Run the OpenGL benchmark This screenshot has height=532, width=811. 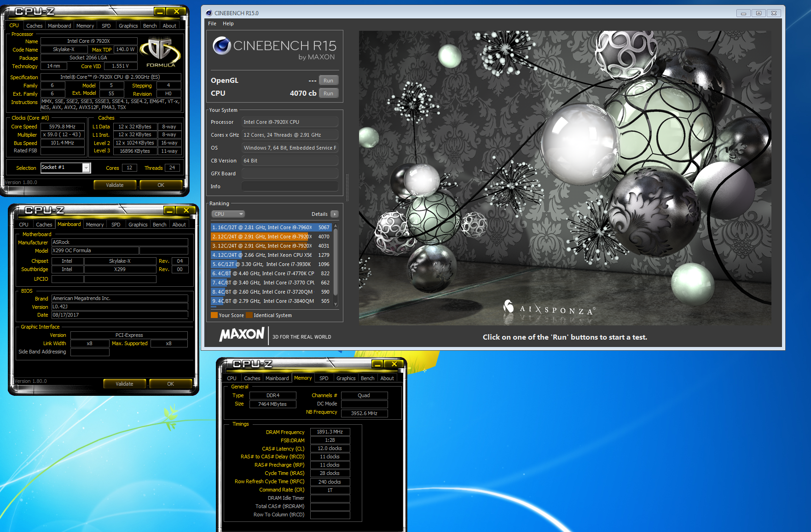[328, 81]
